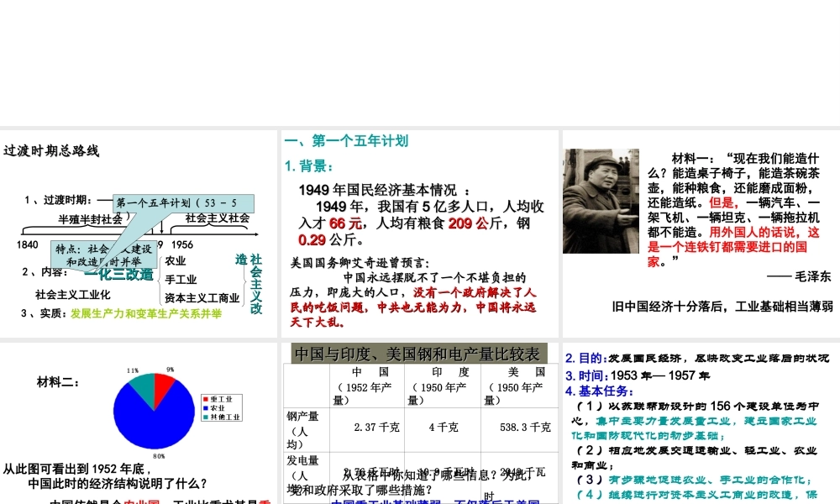Select the question 中国此时的经济结构说明了什么?
The height and width of the screenshot is (504, 840).
[x=118, y=484]
